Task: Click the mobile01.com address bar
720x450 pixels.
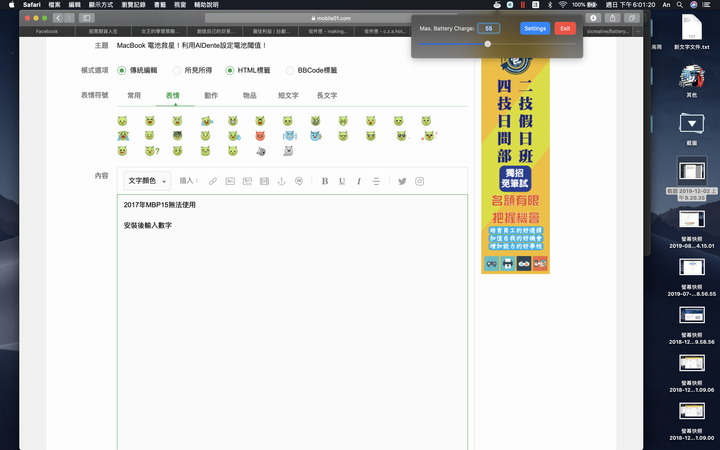Action: click(x=331, y=18)
